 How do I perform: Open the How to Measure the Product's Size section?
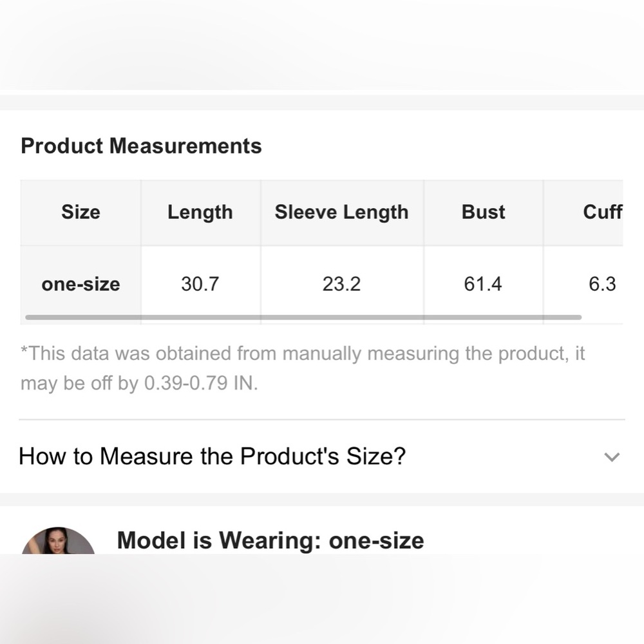click(321, 457)
